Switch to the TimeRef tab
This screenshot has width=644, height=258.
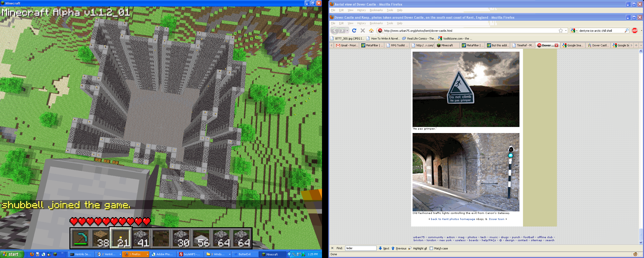tap(523, 45)
